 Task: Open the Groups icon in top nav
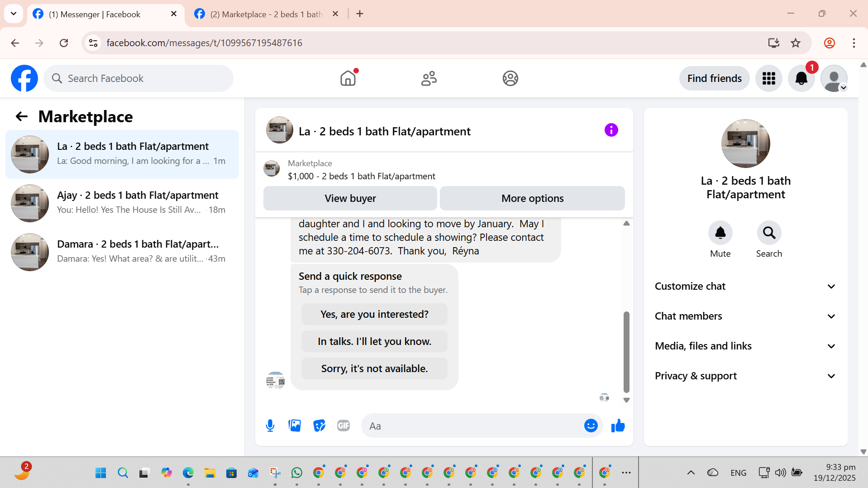[x=510, y=78]
